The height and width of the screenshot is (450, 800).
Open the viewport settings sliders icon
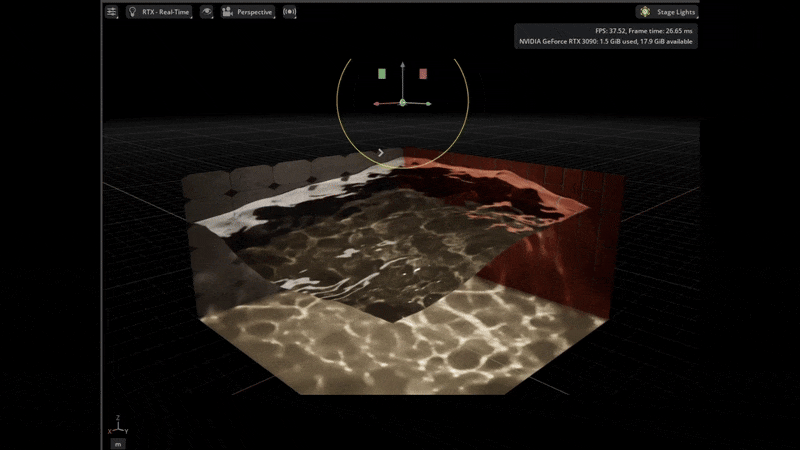click(x=112, y=12)
